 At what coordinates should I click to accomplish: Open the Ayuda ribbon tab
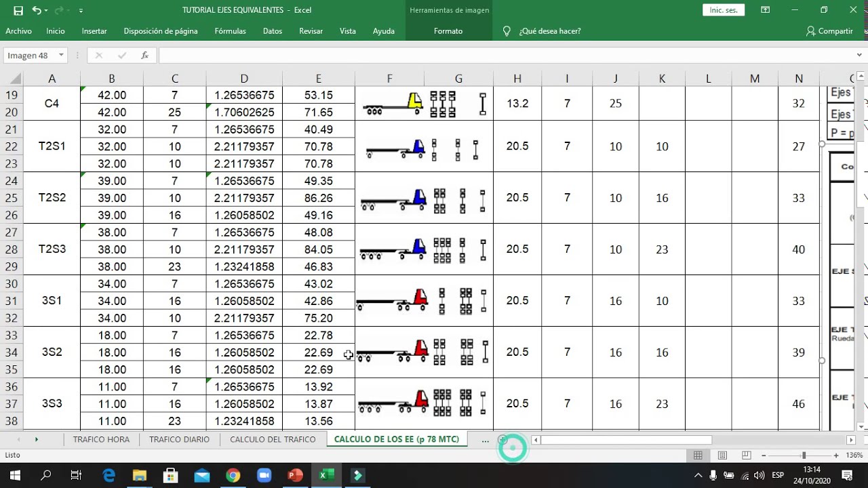click(384, 31)
